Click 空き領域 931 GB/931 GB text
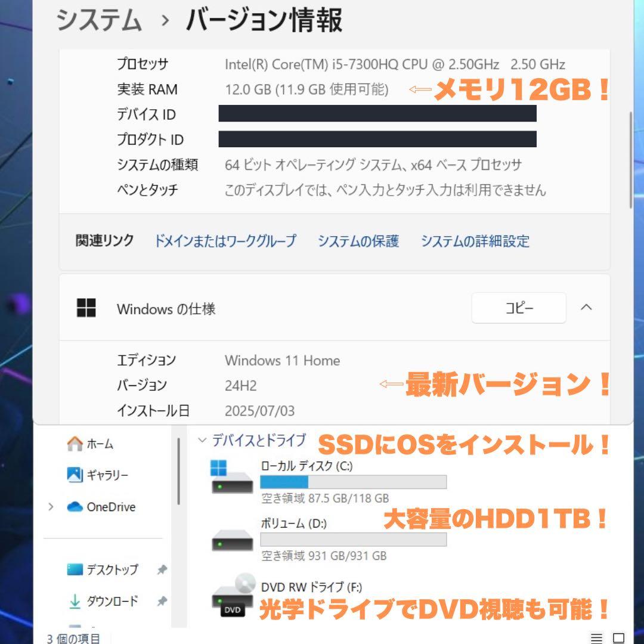 (324, 556)
